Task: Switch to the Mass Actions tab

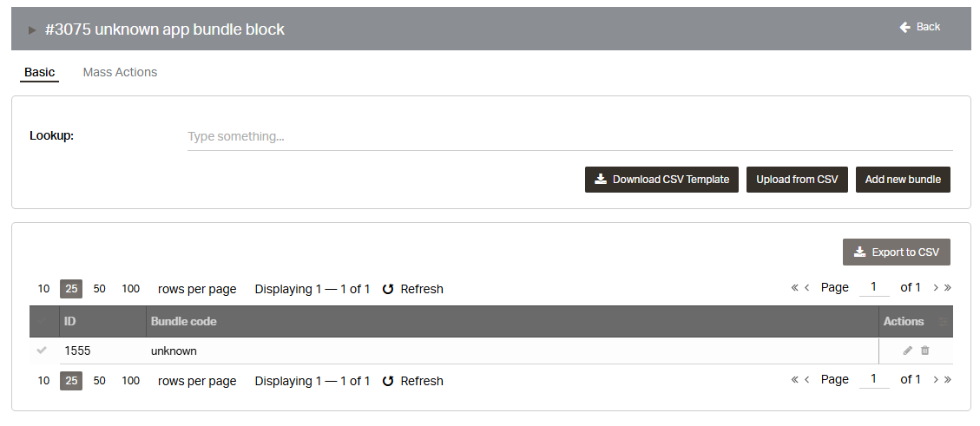Action: tap(120, 72)
